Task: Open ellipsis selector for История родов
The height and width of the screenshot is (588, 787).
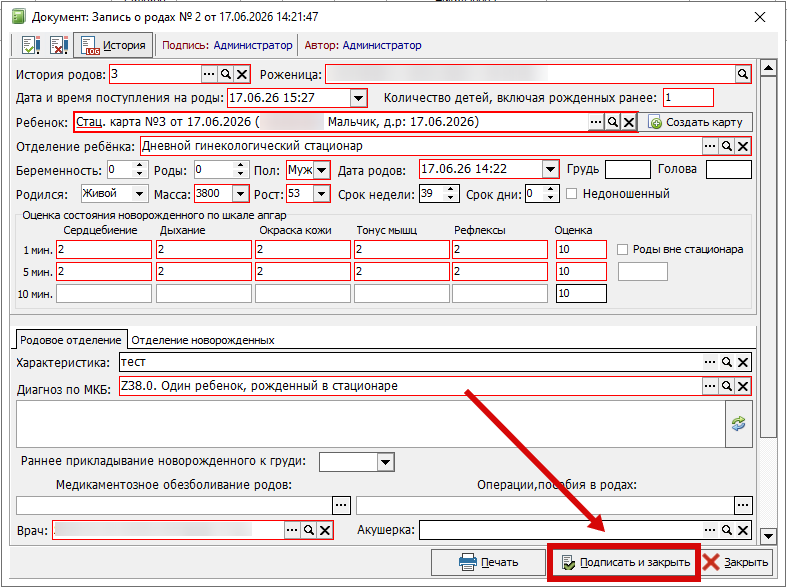Action: pyautogui.click(x=209, y=74)
